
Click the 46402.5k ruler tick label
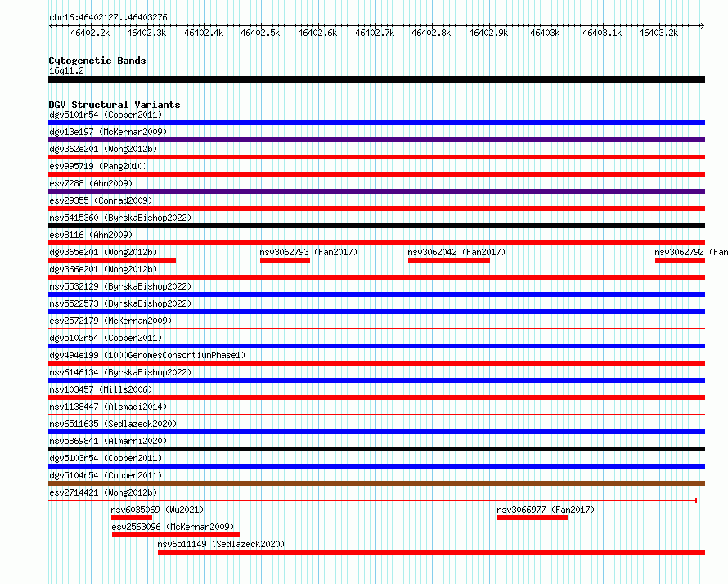tap(260, 33)
